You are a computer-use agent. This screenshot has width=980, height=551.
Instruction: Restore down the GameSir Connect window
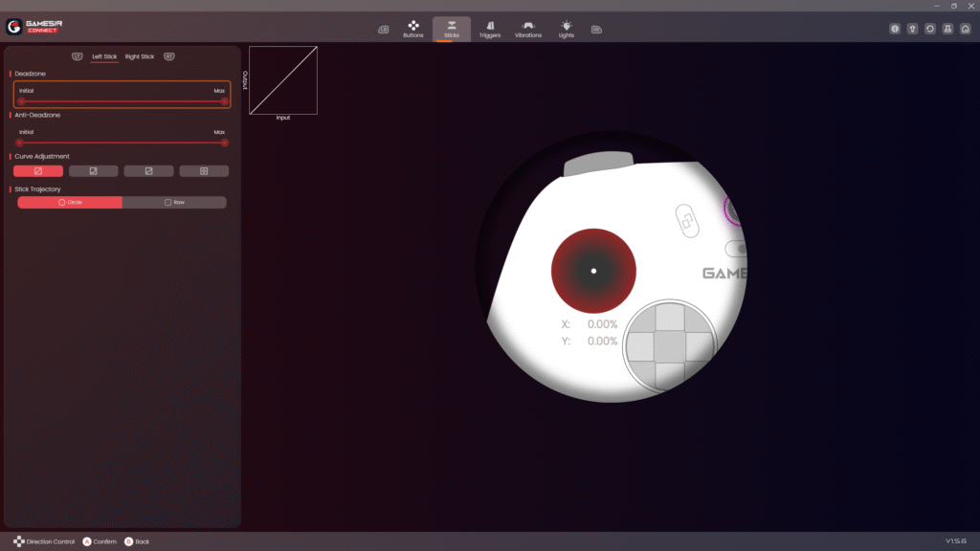coord(954,6)
